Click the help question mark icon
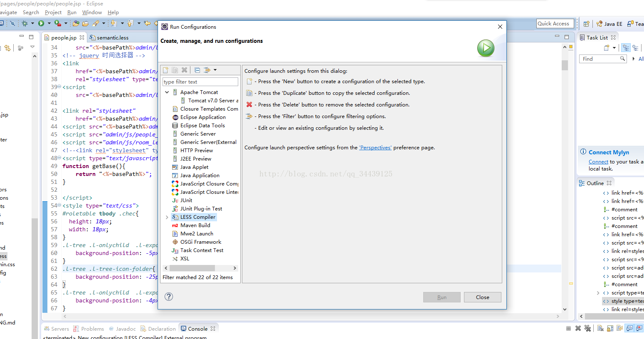 tap(169, 297)
